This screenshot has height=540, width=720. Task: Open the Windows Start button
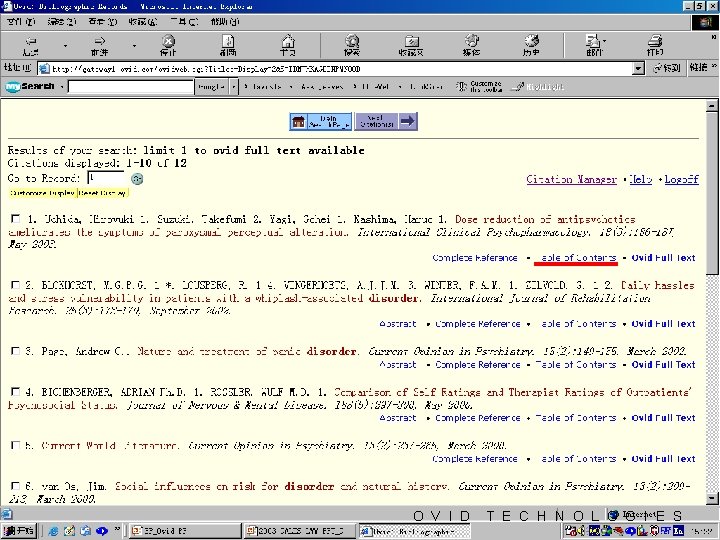coord(18,531)
